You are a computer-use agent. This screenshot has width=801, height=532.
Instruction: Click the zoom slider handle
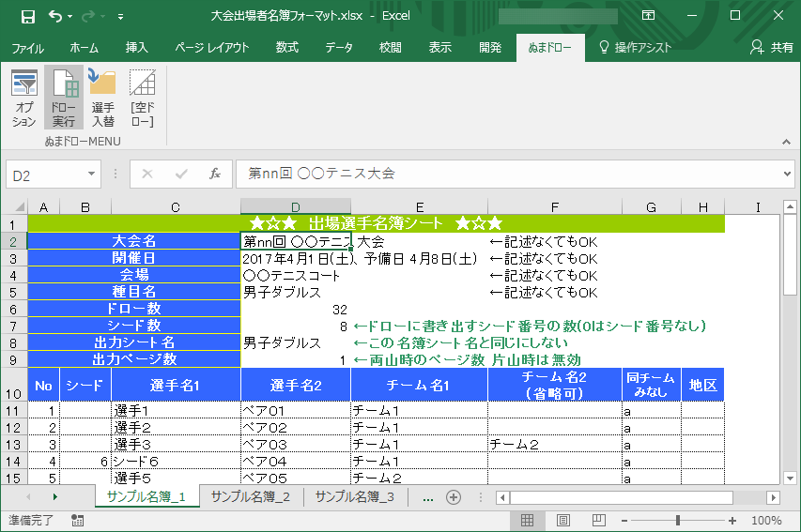click(x=678, y=520)
